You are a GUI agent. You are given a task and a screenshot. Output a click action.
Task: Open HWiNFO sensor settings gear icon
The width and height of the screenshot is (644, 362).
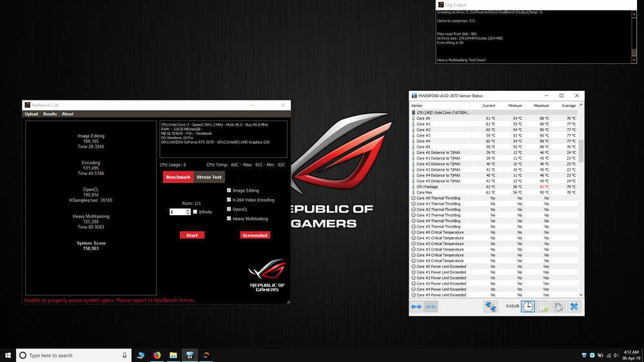(x=558, y=307)
